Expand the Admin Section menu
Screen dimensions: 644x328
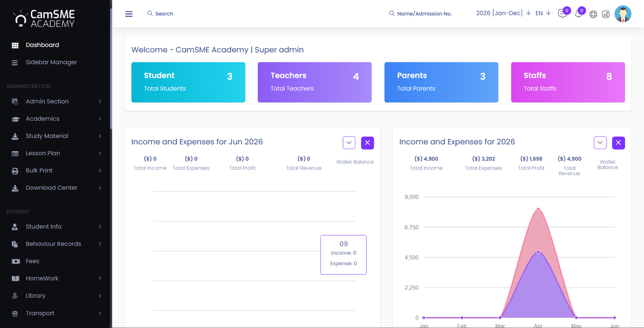click(56, 101)
